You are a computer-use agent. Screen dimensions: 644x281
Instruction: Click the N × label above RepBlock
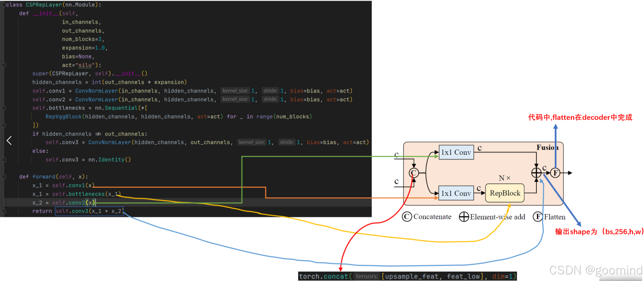(504, 178)
